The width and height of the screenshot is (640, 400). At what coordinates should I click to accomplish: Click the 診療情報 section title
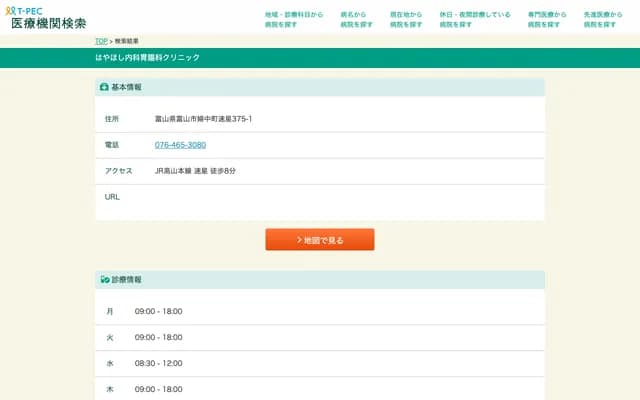click(127, 280)
